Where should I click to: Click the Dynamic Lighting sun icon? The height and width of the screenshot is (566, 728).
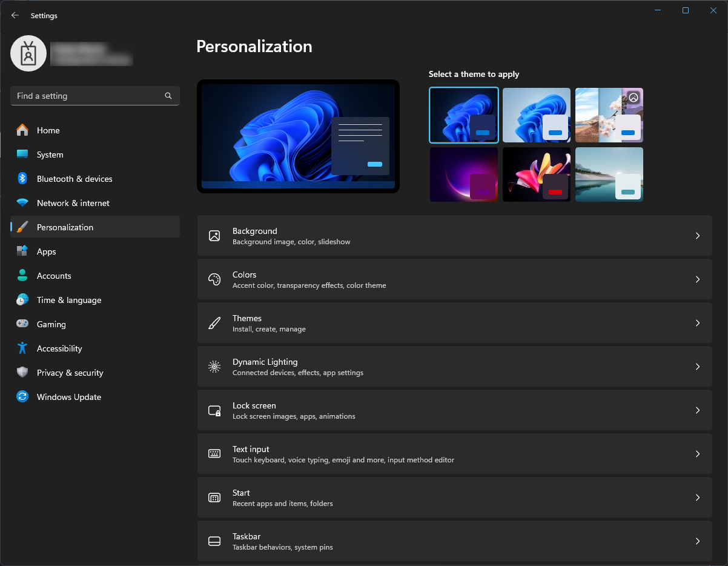click(x=214, y=367)
